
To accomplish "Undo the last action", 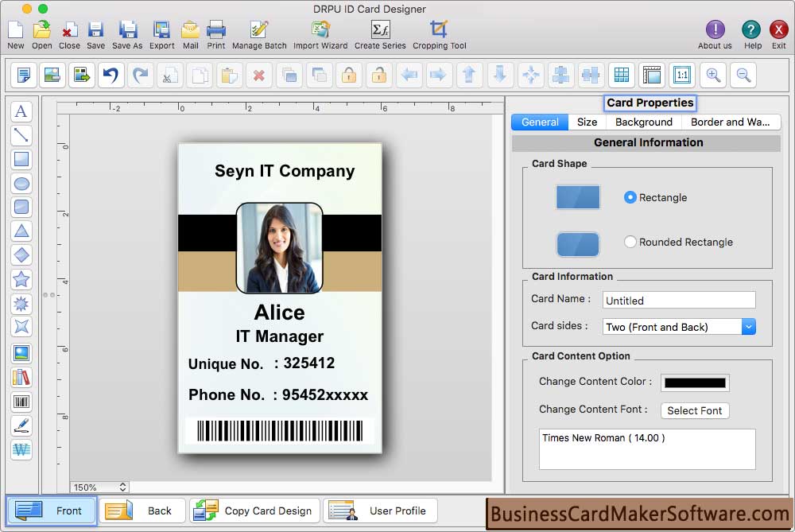I will [111, 76].
